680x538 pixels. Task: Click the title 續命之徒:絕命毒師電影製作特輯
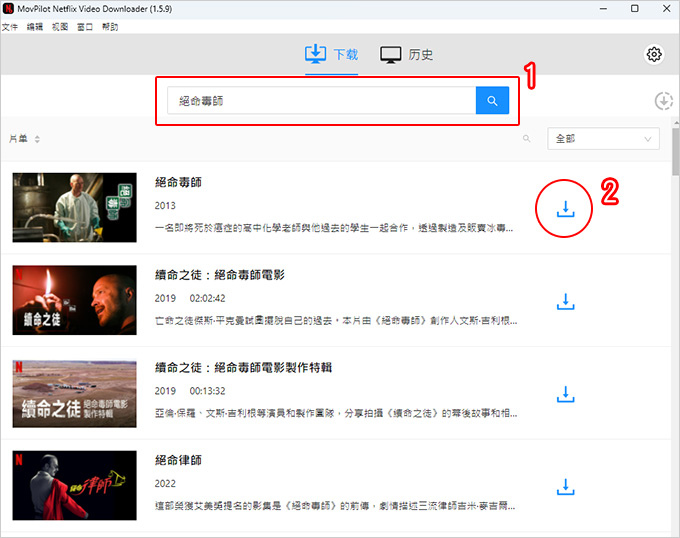tap(243, 368)
